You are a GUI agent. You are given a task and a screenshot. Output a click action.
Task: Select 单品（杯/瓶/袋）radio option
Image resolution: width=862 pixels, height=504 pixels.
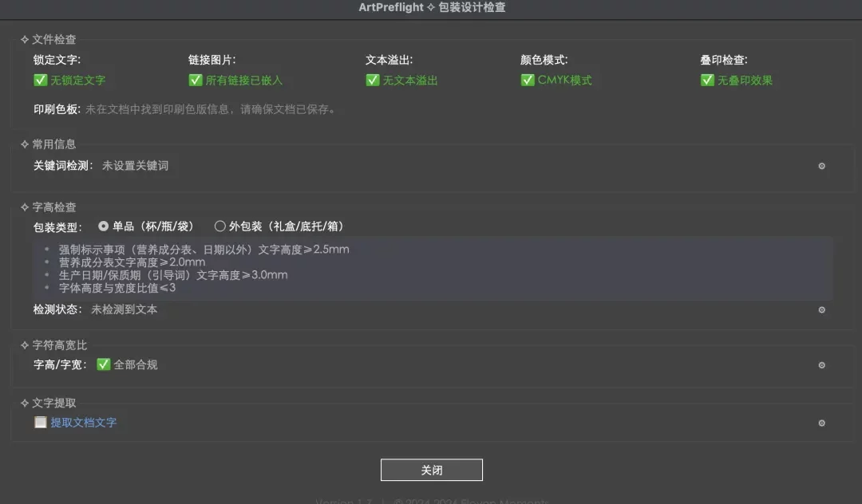pyautogui.click(x=103, y=226)
